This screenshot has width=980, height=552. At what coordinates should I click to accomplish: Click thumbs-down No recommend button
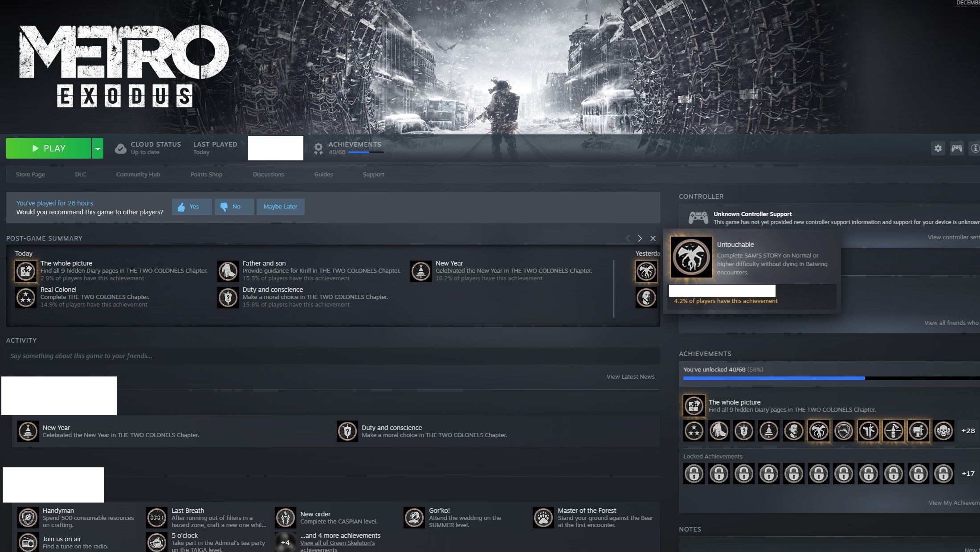(234, 207)
